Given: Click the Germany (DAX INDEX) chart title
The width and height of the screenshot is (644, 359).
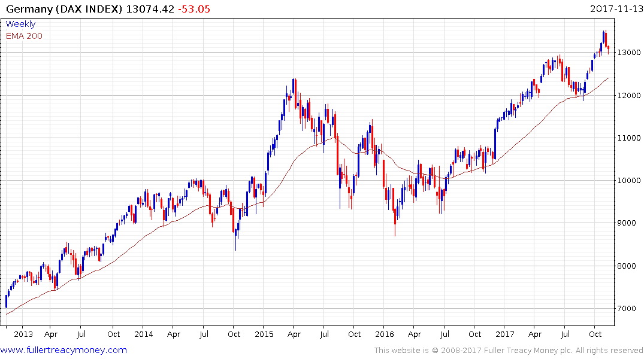Looking at the screenshot, I should click(x=64, y=9).
